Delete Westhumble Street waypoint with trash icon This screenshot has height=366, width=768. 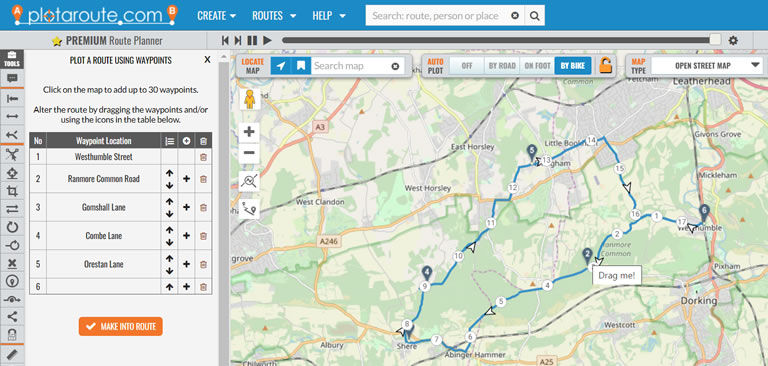[203, 157]
